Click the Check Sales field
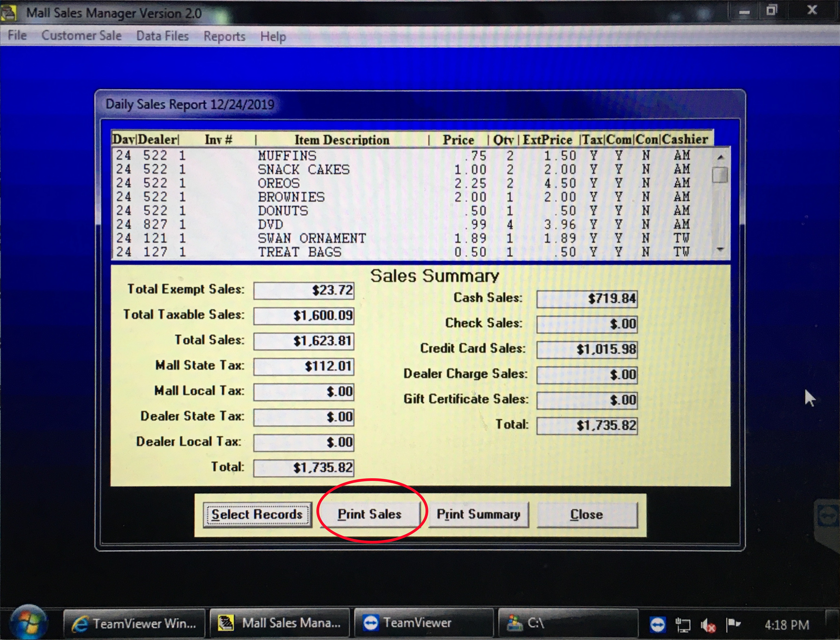The height and width of the screenshot is (640, 840). pyautogui.click(x=587, y=324)
